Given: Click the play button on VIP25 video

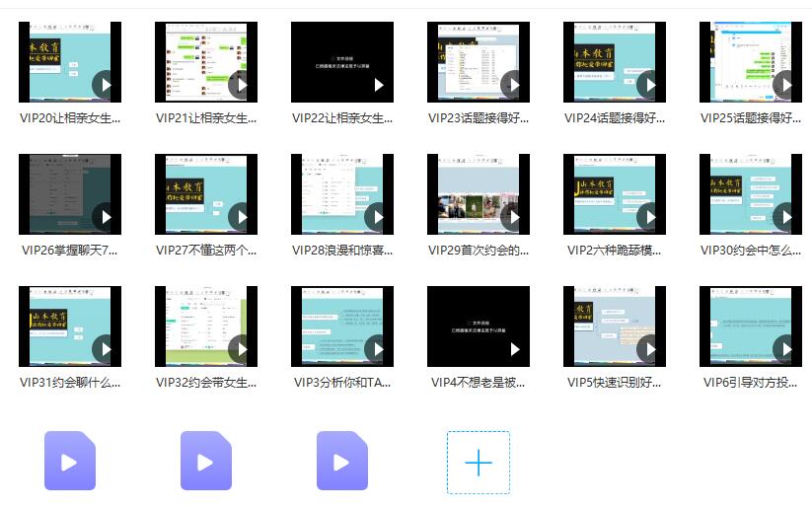Looking at the screenshot, I should 786,85.
